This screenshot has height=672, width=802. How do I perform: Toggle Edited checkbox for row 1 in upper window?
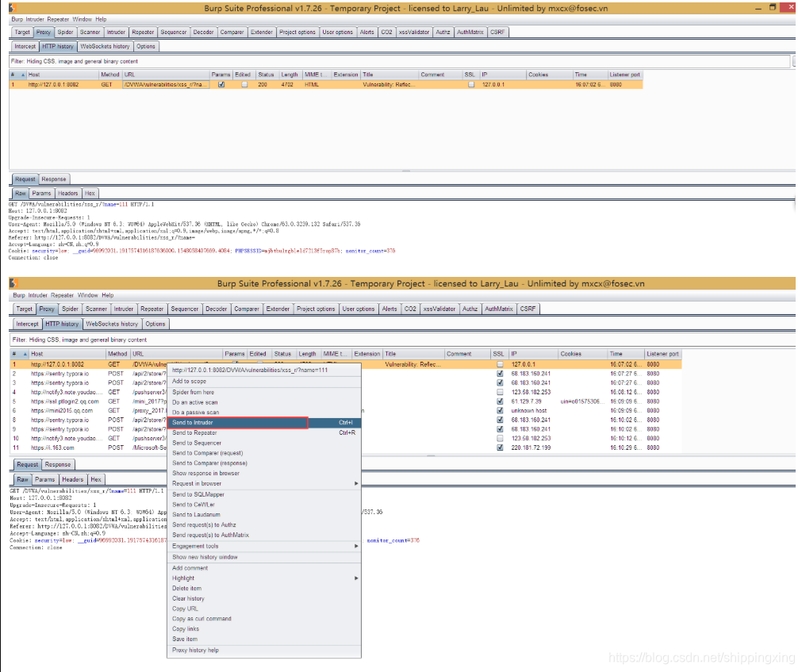tap(244, 84)
